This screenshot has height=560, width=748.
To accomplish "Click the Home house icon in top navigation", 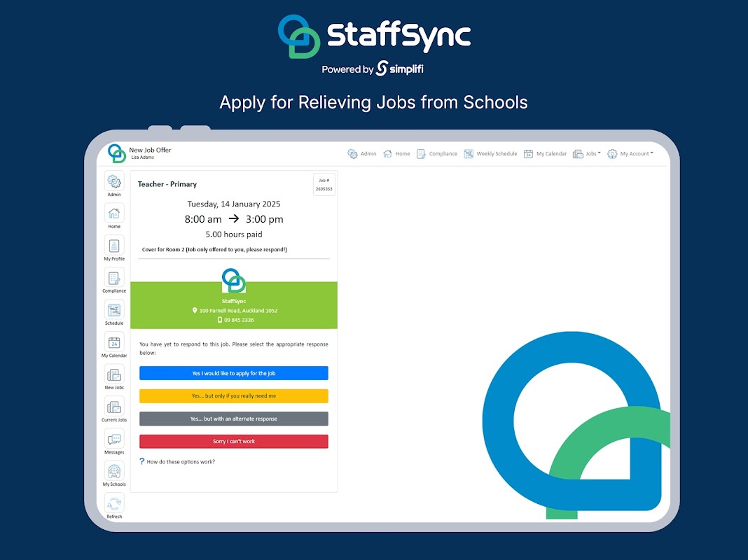I will [387, 154].
